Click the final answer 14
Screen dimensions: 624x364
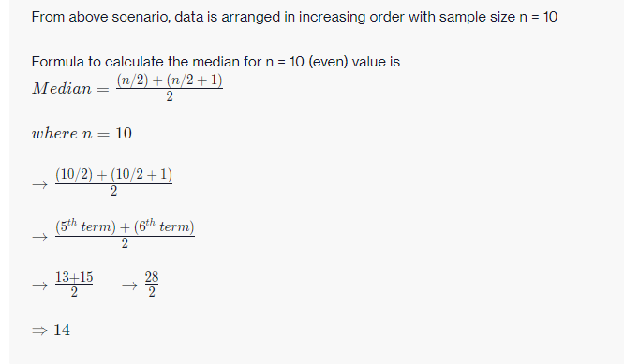pos(62,329)
